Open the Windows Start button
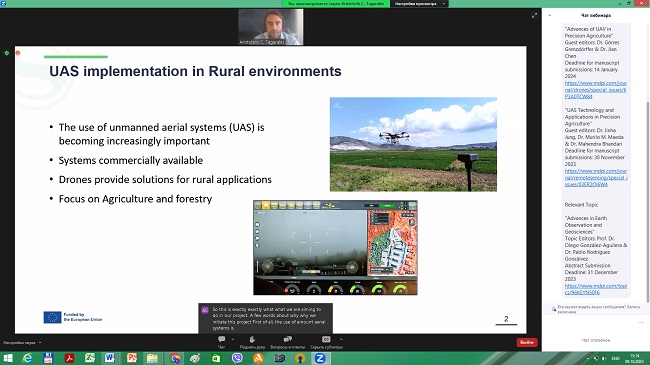 [7, 358]
